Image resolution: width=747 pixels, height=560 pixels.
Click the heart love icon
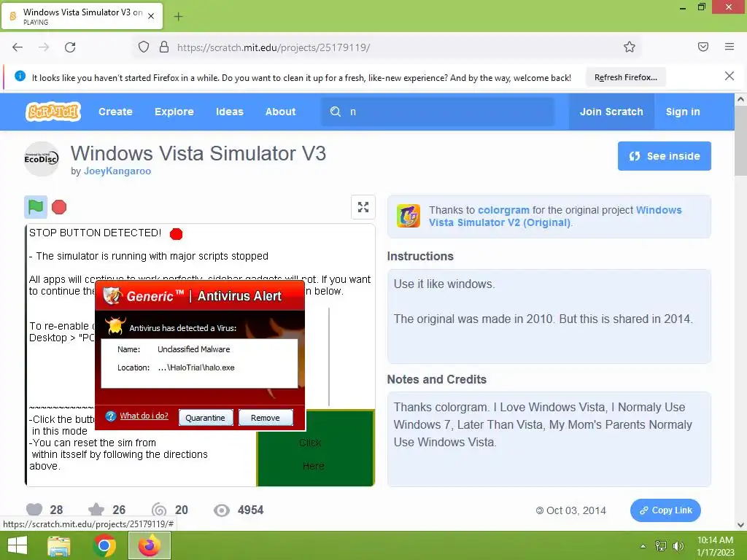34,510
